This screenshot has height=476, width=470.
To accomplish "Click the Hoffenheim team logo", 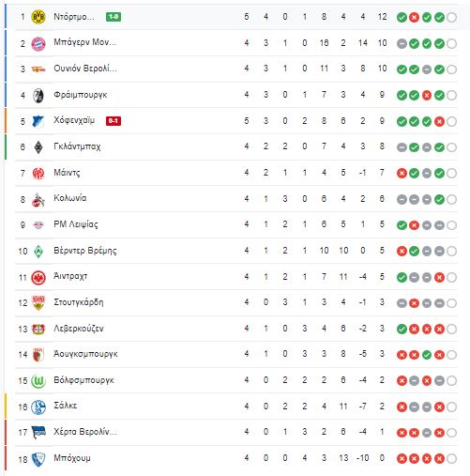I will tap(38, 121).
